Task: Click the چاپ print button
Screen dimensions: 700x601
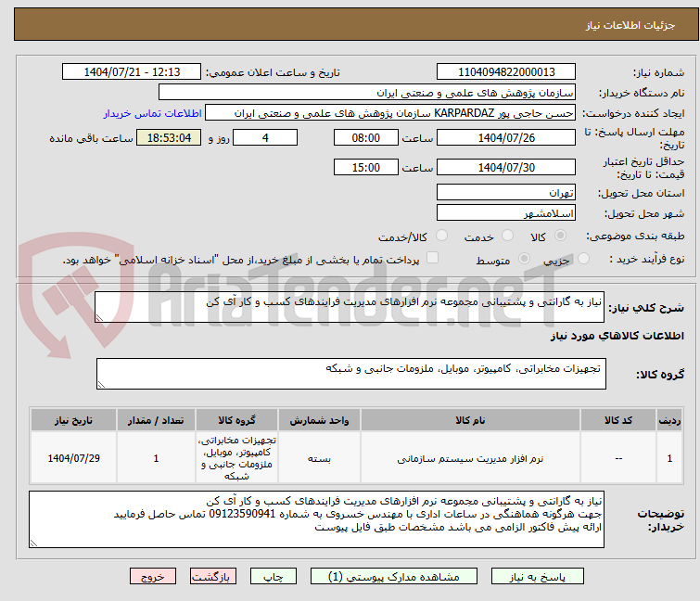Action: pyautogui.click(x=274, y=577)
